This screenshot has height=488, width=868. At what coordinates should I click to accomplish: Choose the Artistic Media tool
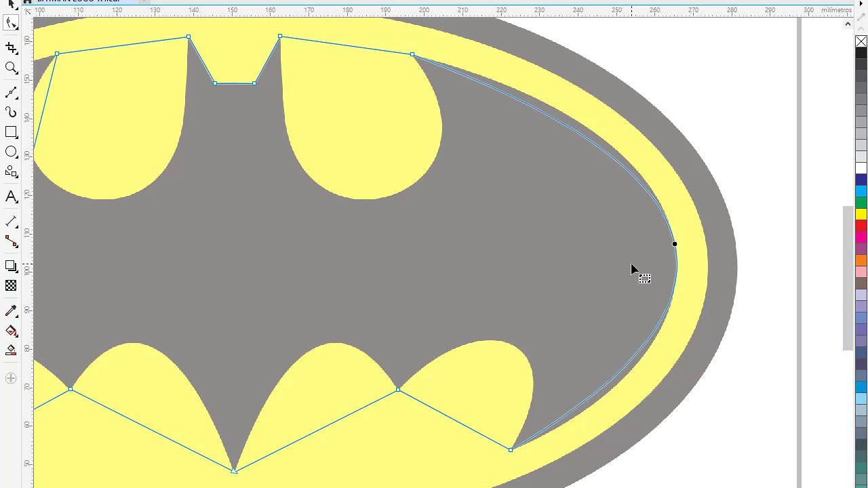pos(11,112)
